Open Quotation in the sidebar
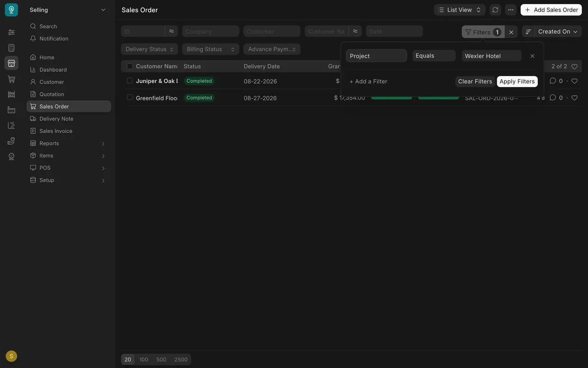The height and width of the screenshot is (368, 588). tap(69, 94)
